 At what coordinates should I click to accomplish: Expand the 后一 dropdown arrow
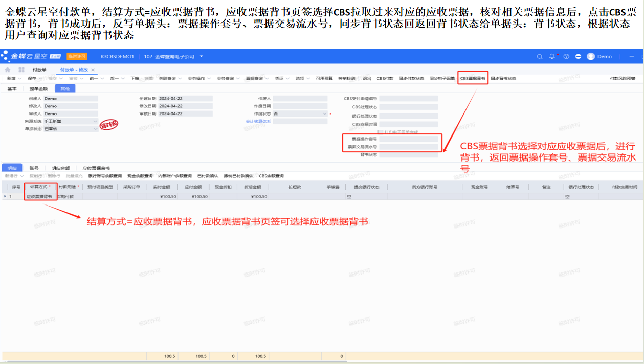[123, 78]
